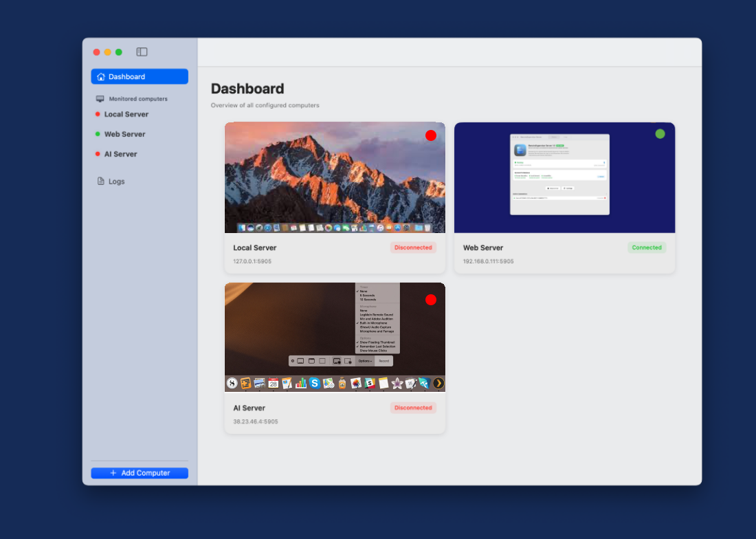Screen dimensions: 756x539
Task: Select AI Server in the sidebar
Action: pyautogui.click(x=120, y=154)
